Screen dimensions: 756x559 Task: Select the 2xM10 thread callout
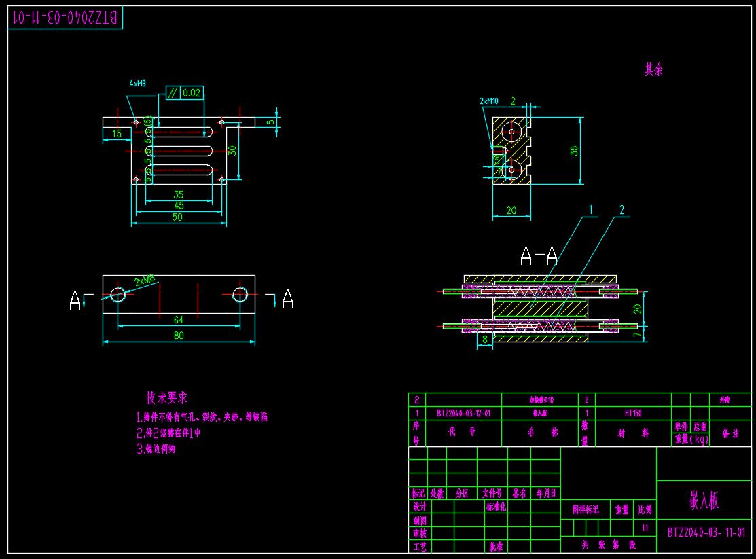[x=489, y=101]
